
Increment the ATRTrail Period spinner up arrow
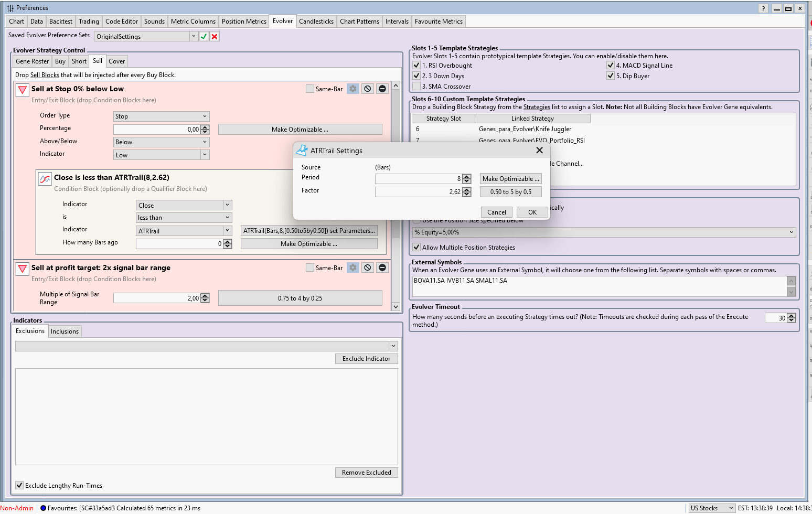(467, 176)
